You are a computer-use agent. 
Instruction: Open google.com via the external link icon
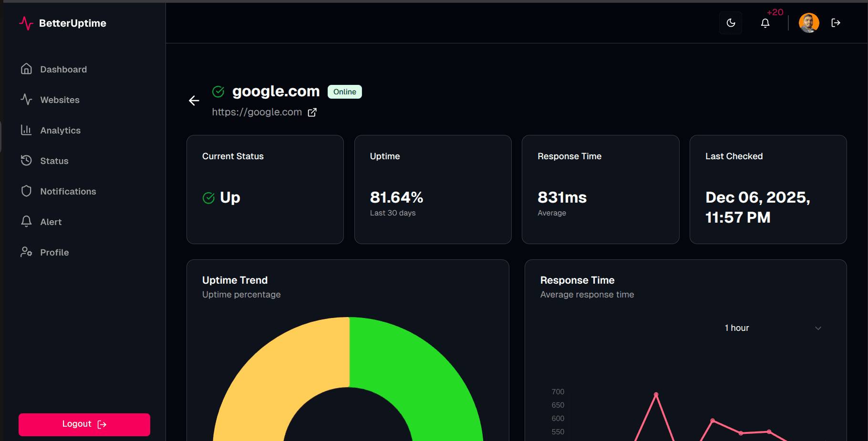(313, 112)
